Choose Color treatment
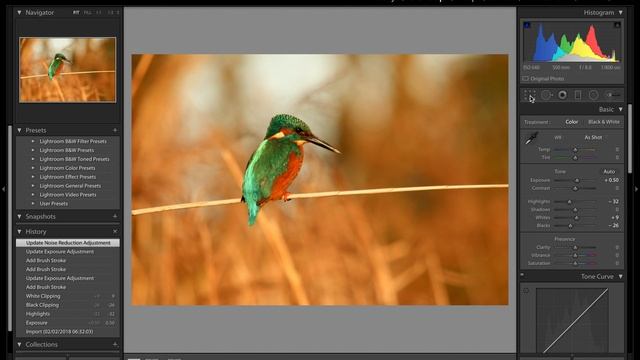 (x=571, y=122)
